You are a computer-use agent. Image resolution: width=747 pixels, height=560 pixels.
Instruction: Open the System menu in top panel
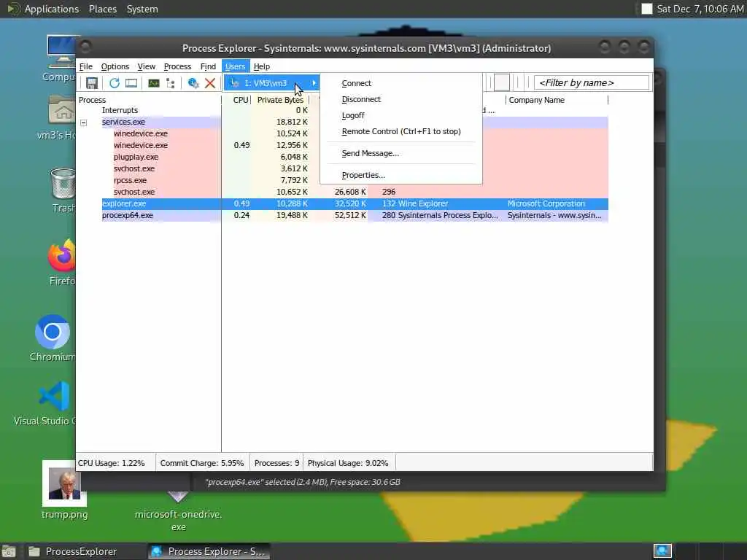pyautogui.click(x=142, y=9)
